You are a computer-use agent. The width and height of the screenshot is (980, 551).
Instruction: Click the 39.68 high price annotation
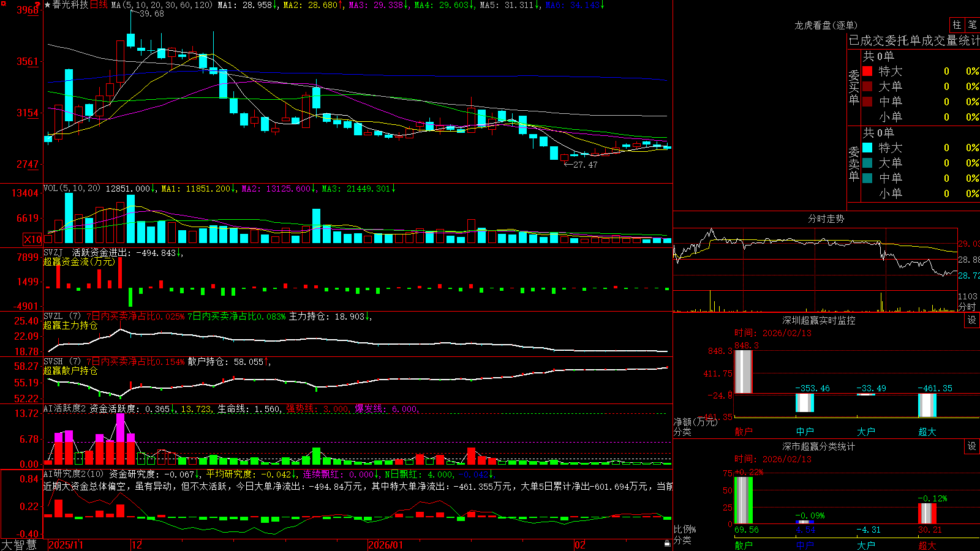[152, 13]
